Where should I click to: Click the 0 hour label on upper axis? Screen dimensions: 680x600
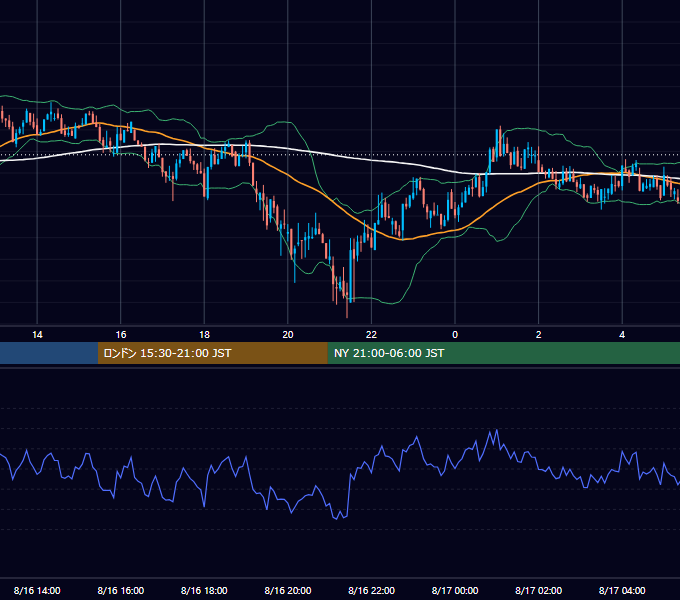(455, 335)
